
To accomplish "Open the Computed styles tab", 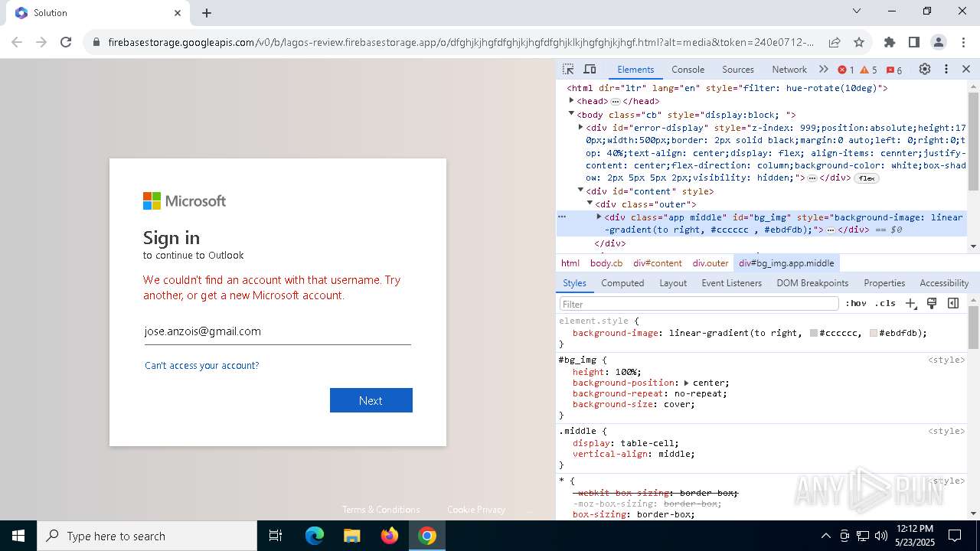I will pos(622,282).
